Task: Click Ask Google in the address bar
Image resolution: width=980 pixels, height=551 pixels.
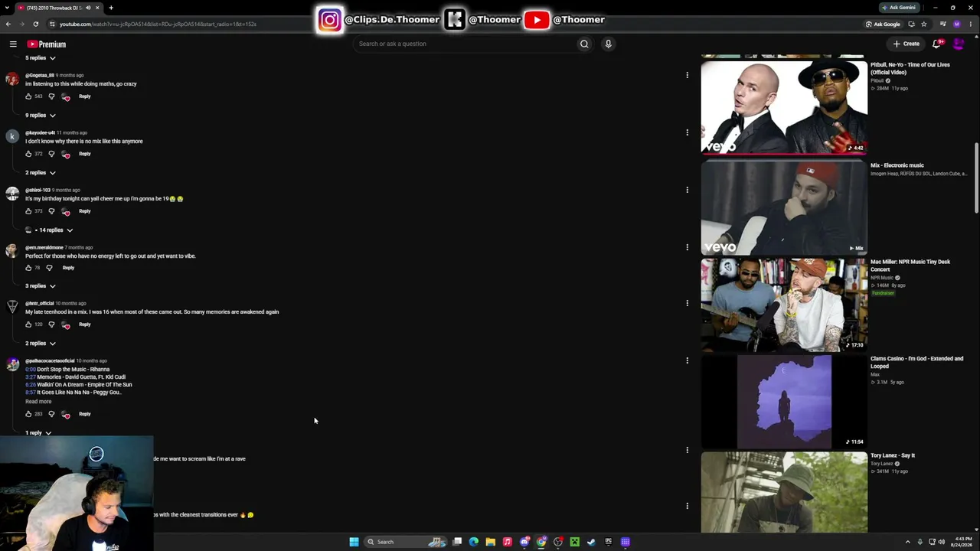Action: click(x=884, y=24)
